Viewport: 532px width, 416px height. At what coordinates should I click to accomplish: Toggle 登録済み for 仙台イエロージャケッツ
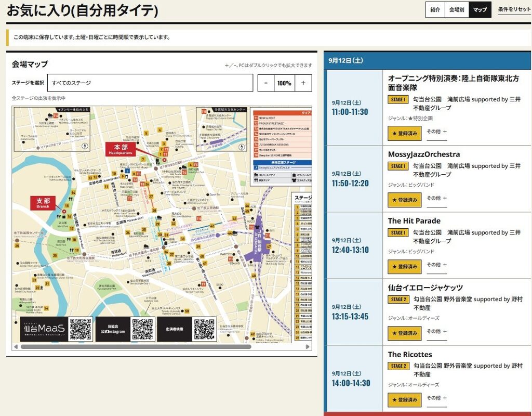(404, 333)
